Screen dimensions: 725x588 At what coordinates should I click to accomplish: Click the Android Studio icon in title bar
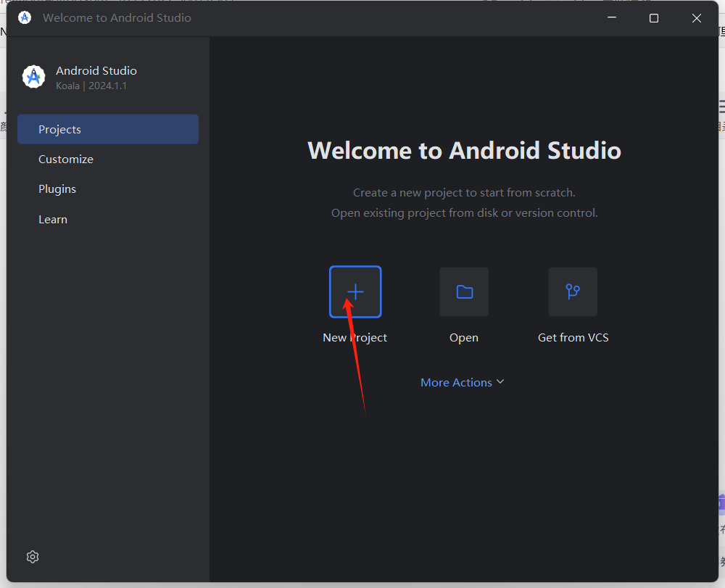(24, 17)
